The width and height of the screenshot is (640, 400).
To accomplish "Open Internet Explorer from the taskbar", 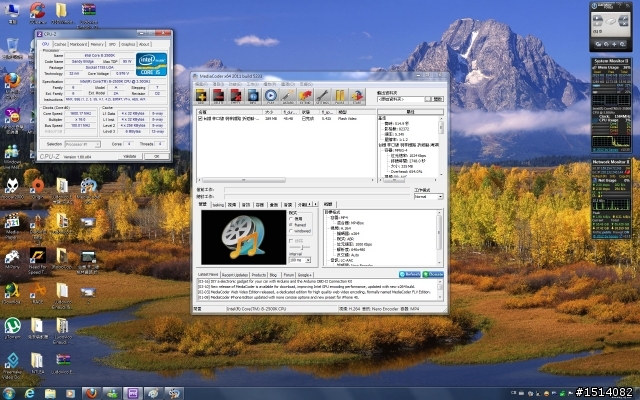I will pos(29,393).
